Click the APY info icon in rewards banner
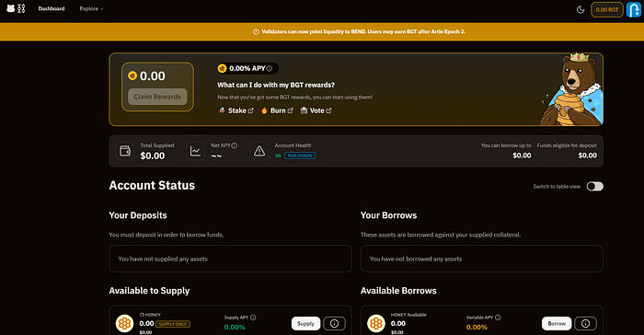Viewport: 644px width, 335px height. pos(270,69)
